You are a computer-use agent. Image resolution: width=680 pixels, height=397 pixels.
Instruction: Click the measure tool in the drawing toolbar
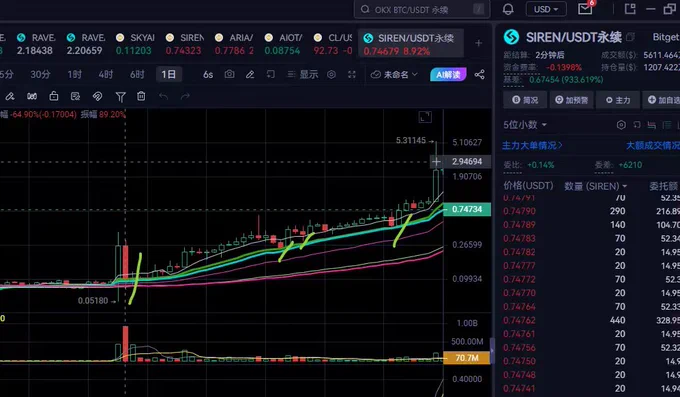pos(32,96)
